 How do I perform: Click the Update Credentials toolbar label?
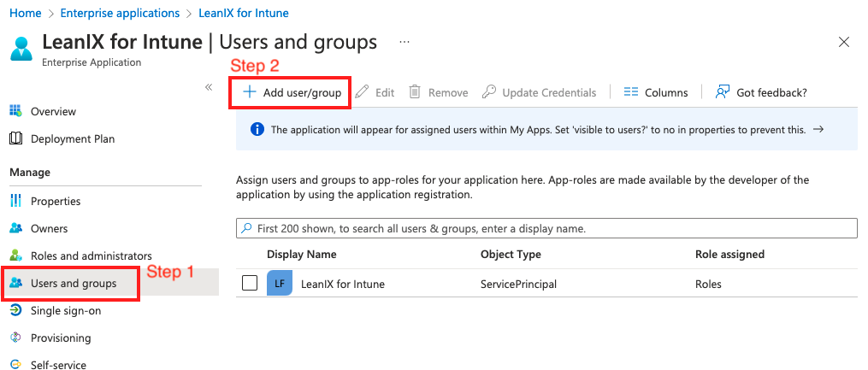pos(549,92)
